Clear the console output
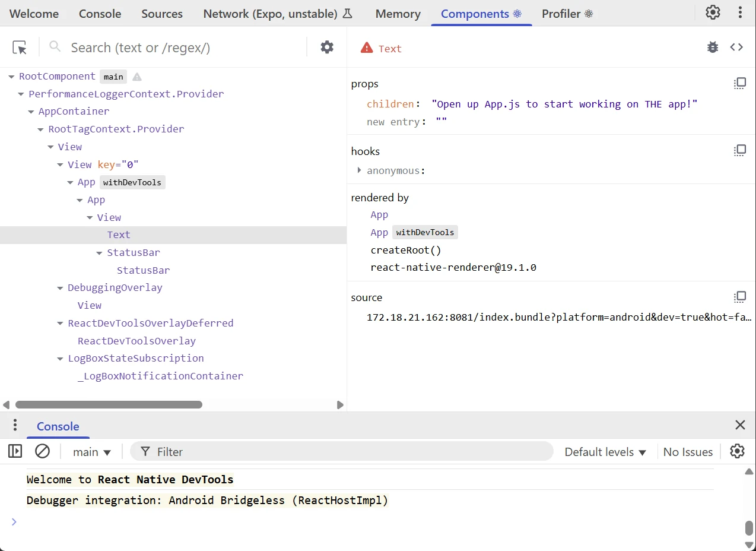 click(42, 451)
